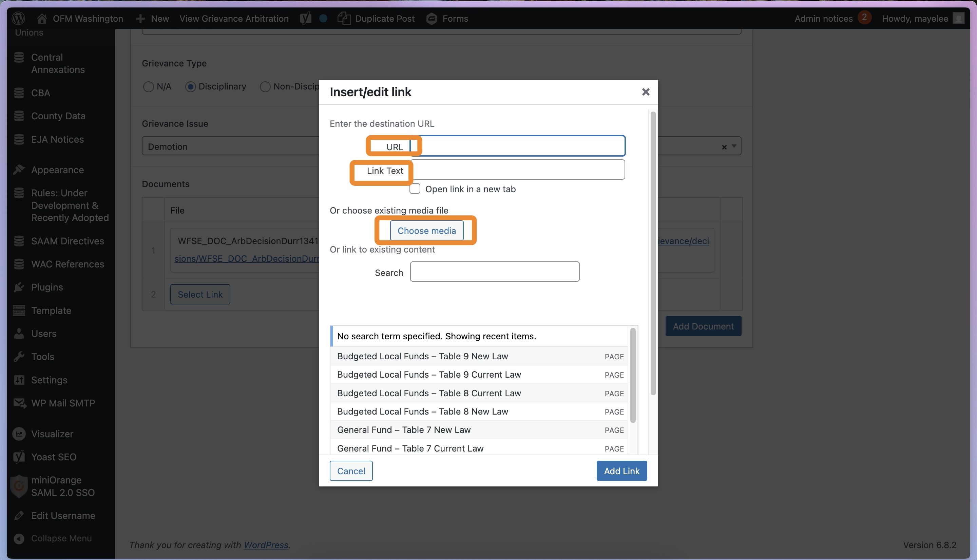Focus the Link Text input field
This screenshot has width=977, height=560.
coord(518,169)
